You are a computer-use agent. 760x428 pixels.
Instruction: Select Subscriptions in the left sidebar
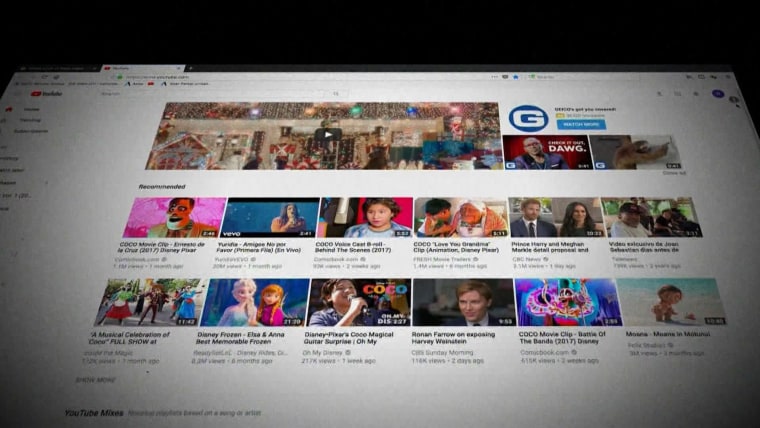31,131
